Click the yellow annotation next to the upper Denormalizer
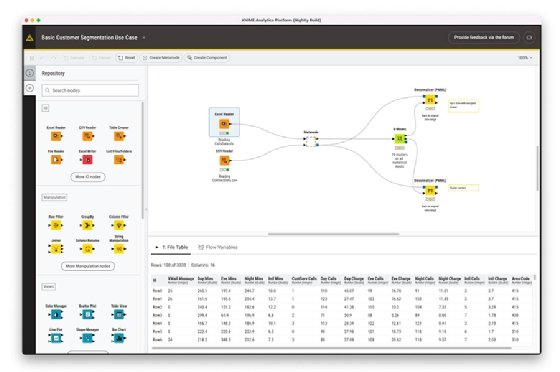The image size is (560, 372). pos(464,106)
